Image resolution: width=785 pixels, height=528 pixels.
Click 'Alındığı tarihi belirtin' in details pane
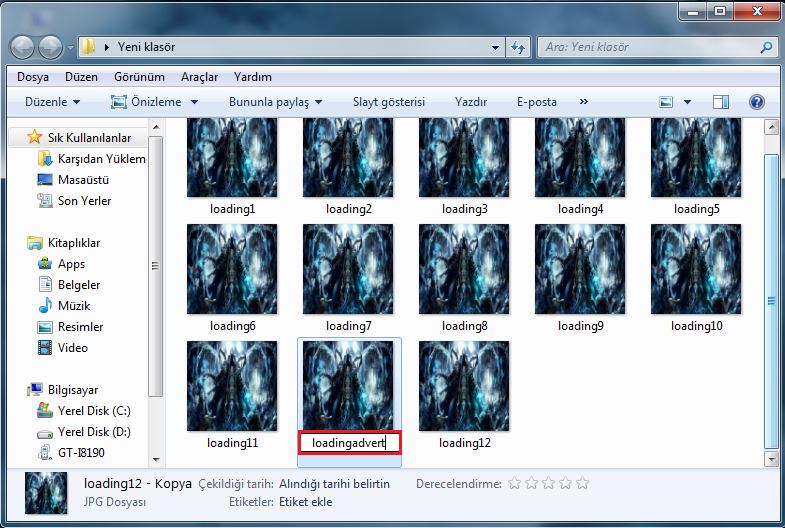click(x=334, y=484)
